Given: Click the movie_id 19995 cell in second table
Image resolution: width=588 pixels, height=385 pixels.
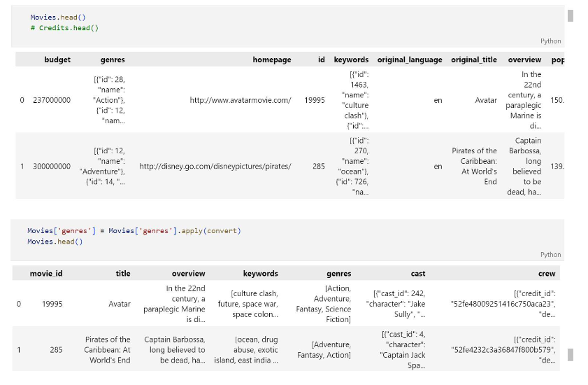Looking at the screenshot, I should click(52, 304).
